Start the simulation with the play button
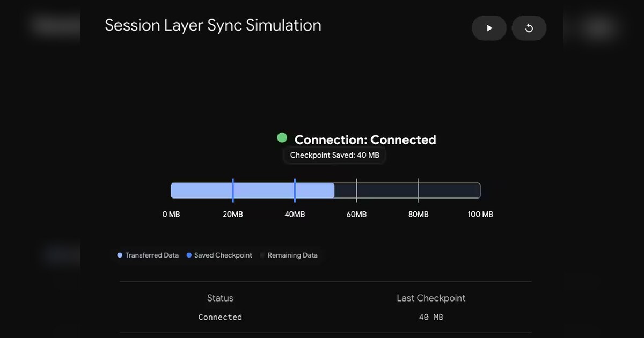Image resolution: width=644 pixels, height=338 pixels. [489, 28]
